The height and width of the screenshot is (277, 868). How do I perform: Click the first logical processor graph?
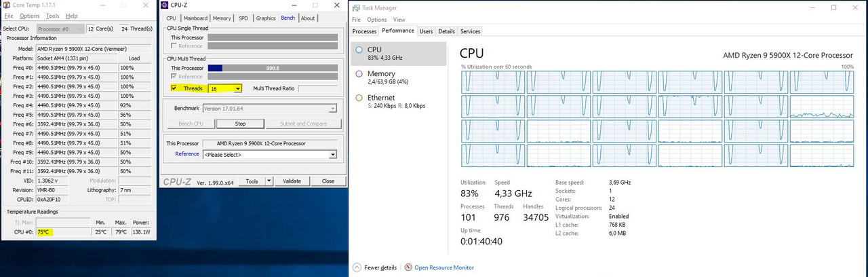pyautogui.click(x=492, y=82)
